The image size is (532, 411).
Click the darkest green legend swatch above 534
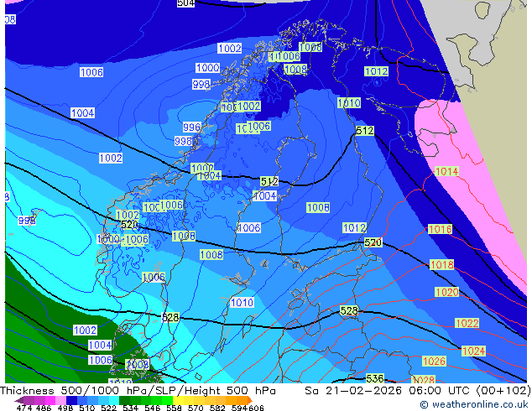(x=124, y=400)
